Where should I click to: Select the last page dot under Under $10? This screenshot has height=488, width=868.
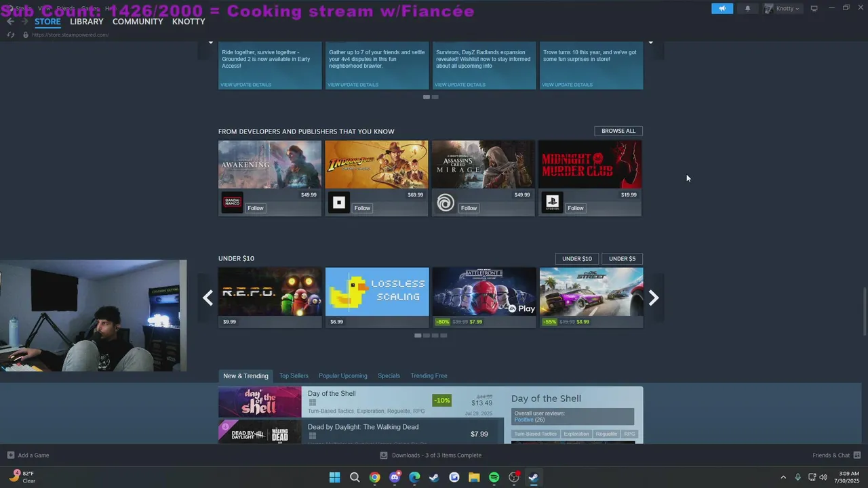point(443,335)
